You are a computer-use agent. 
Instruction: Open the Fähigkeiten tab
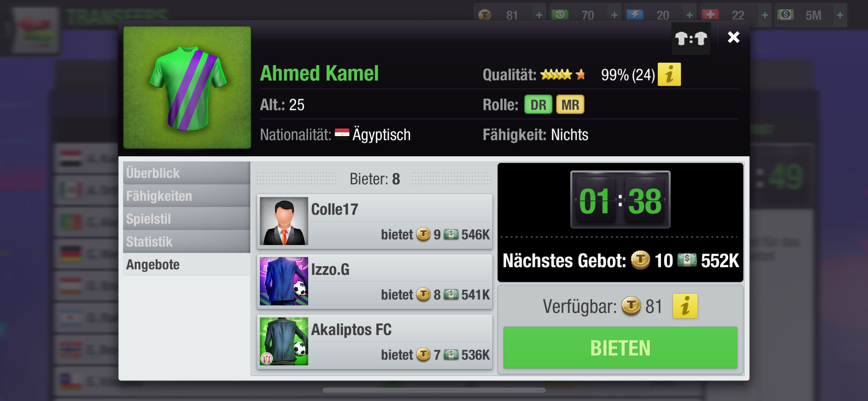click(x=186, y=196)
